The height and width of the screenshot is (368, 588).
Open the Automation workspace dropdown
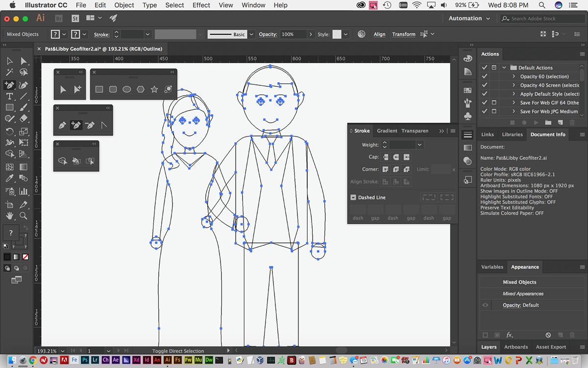pos(469,18)
